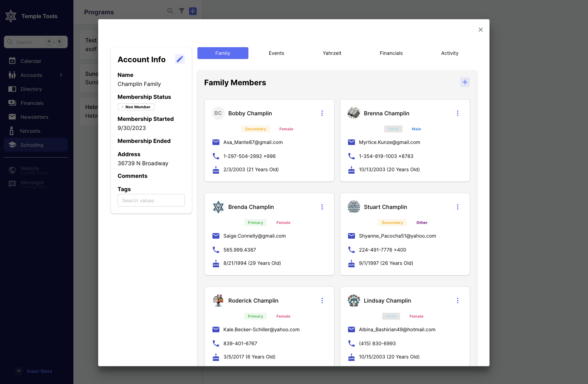Open Bobby Champlin's three-dot options menu
Screen dimensions: 588x384
322,113
